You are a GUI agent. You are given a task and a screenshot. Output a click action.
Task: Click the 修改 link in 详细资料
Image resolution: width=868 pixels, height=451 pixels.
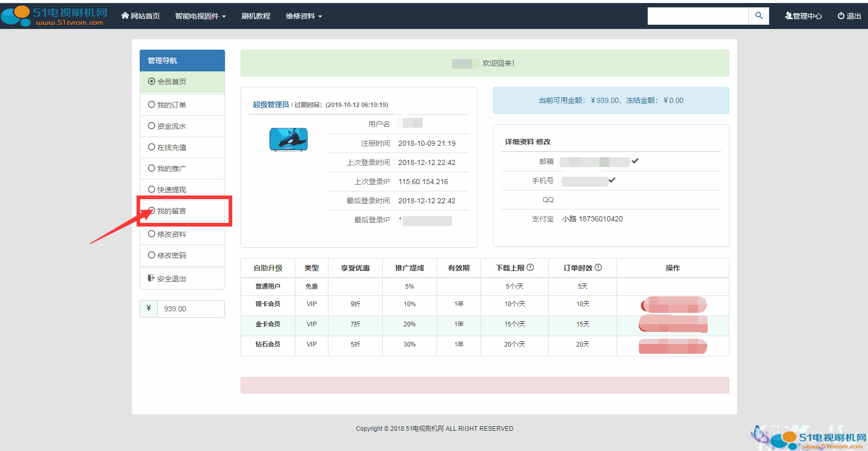543,142
